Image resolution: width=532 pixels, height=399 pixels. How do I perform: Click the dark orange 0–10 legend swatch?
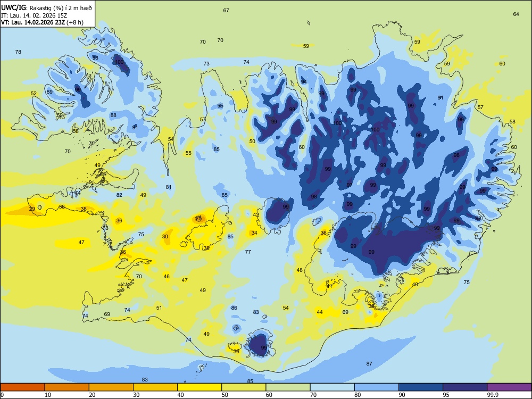[22, 387]
